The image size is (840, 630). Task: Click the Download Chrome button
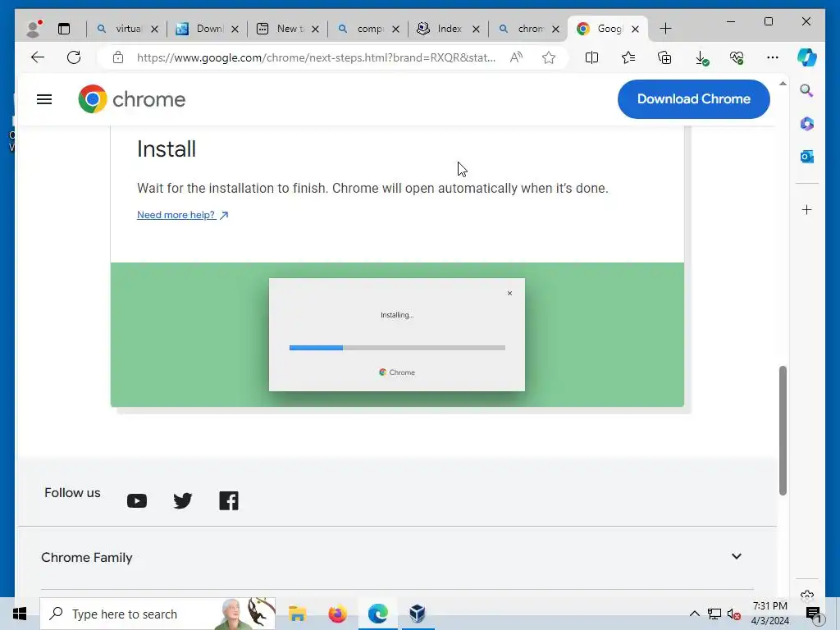(x=694, y=99)
